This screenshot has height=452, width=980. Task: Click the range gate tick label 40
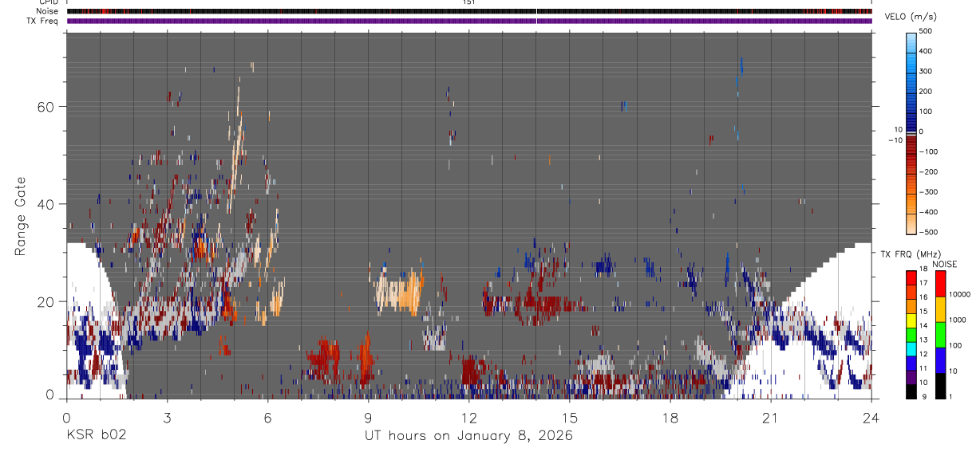[x=45, y=204]
